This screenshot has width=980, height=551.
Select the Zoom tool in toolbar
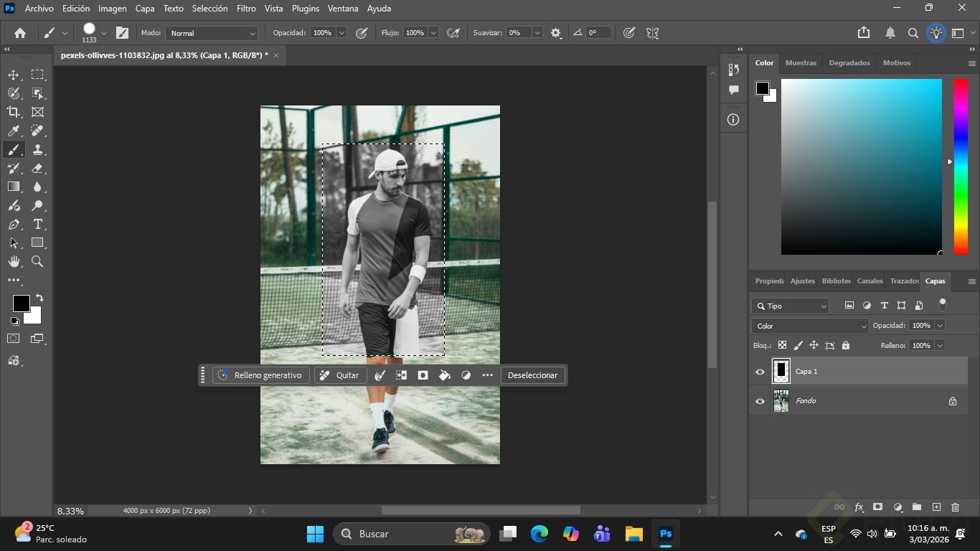click(x=37, y=262)
